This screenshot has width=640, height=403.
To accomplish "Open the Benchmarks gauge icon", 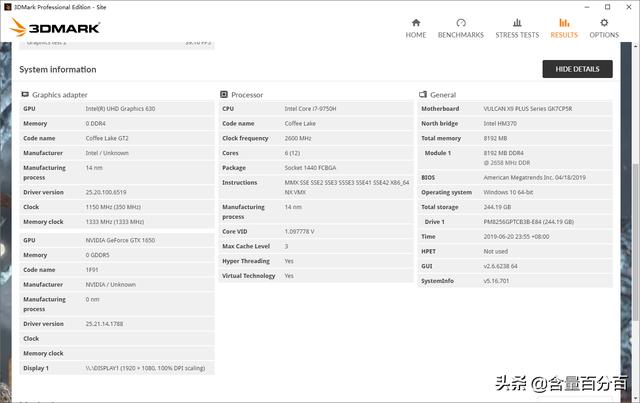I will (x=461, y=22).
